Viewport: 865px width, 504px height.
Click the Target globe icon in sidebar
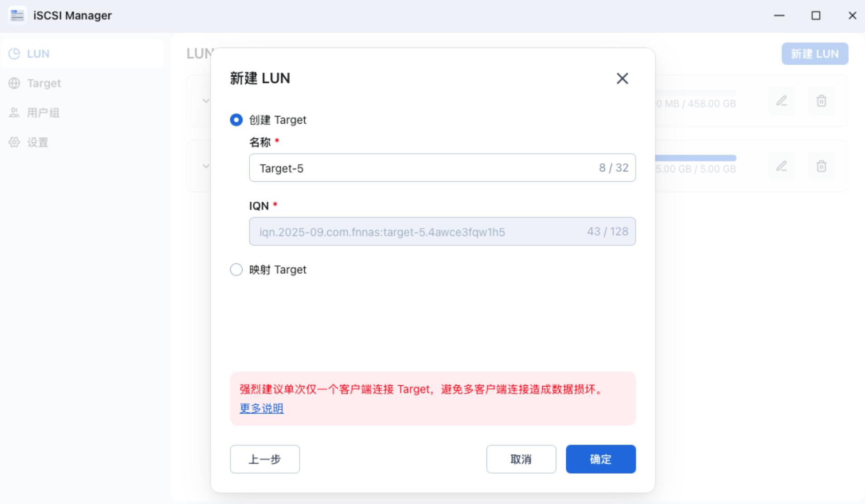15,83
